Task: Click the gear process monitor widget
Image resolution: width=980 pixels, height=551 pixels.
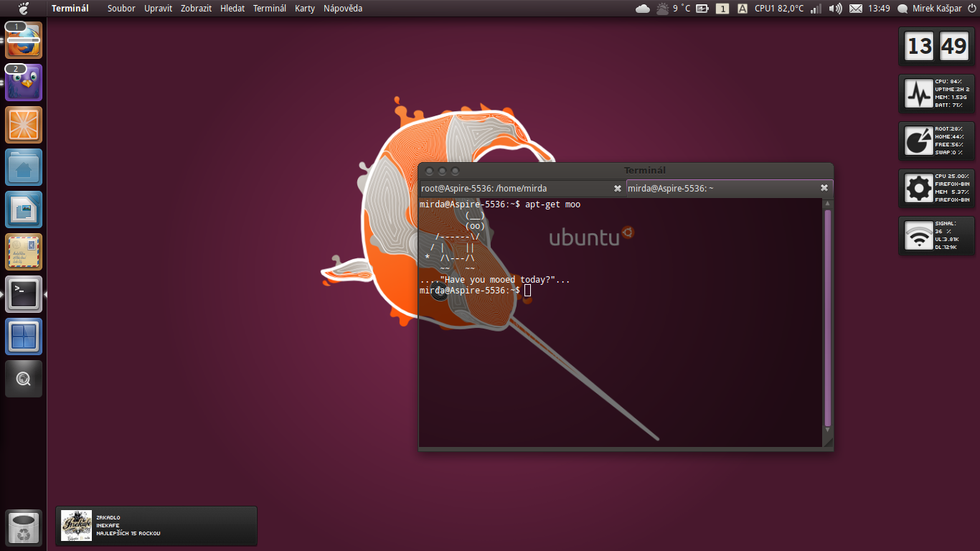Action: pyautogui.click(x=918, y=189)
